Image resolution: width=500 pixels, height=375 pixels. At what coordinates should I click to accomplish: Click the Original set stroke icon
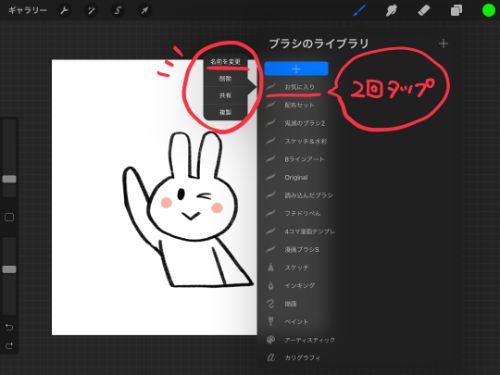coord(271,177)
